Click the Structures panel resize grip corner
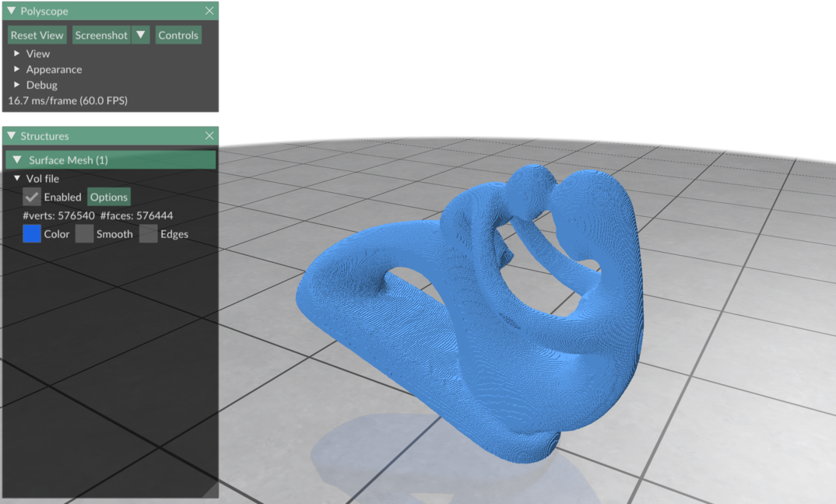 pyautogui.click(x=212, y=492)
